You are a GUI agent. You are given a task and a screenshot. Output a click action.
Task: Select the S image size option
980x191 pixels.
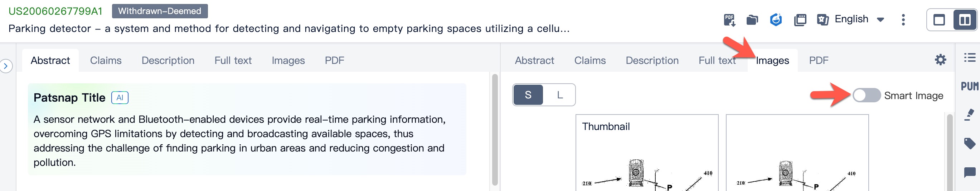[528, 95]
